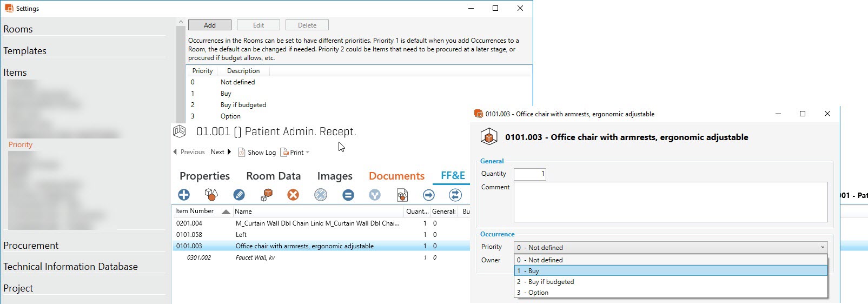This screenshot has height=304, width=868.
Task: Open the Show Log report
Action: click(x=257, y=153)
